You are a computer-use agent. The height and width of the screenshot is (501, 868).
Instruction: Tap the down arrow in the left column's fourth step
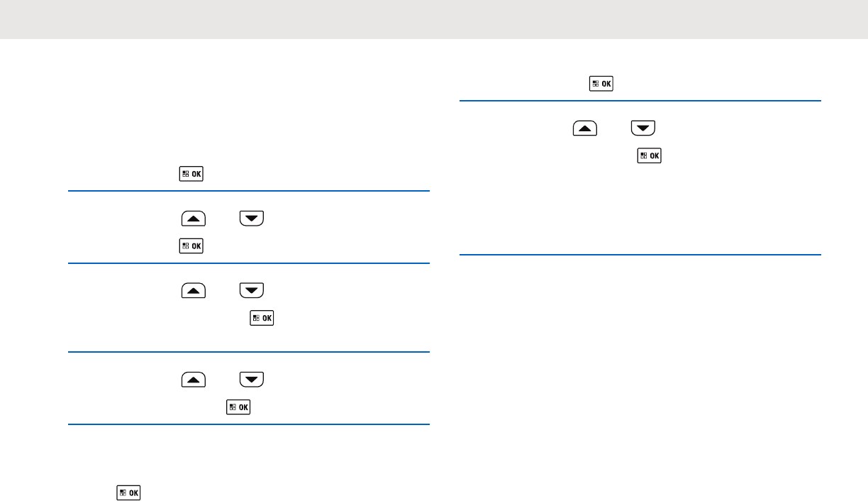point(251,379)
